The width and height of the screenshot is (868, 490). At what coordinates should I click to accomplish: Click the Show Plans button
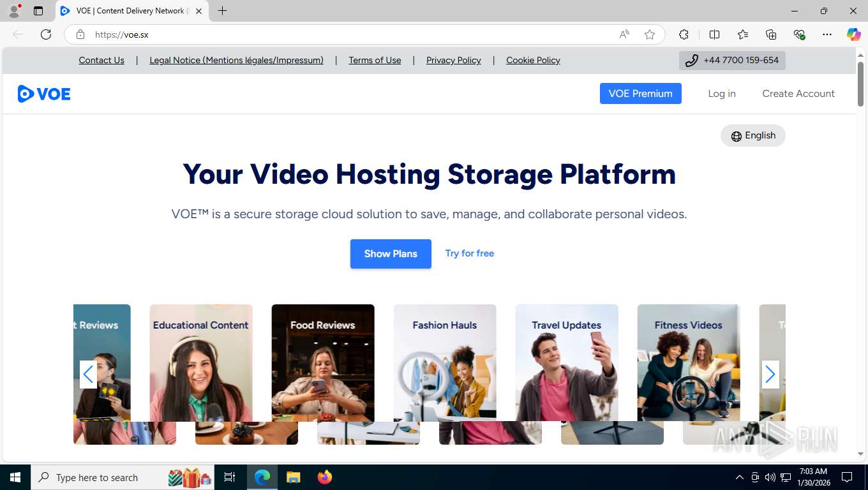click(x=391, y=253)
